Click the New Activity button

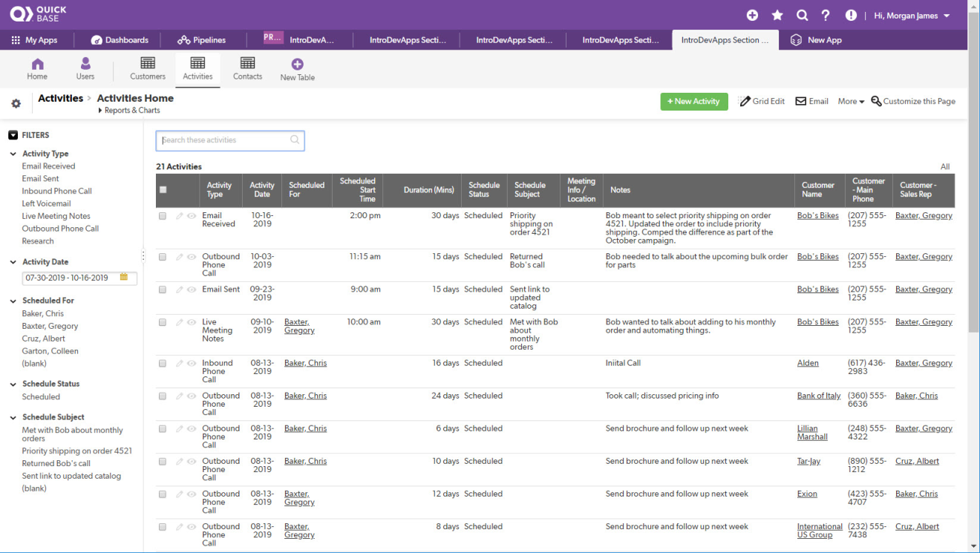coord(693,102)
